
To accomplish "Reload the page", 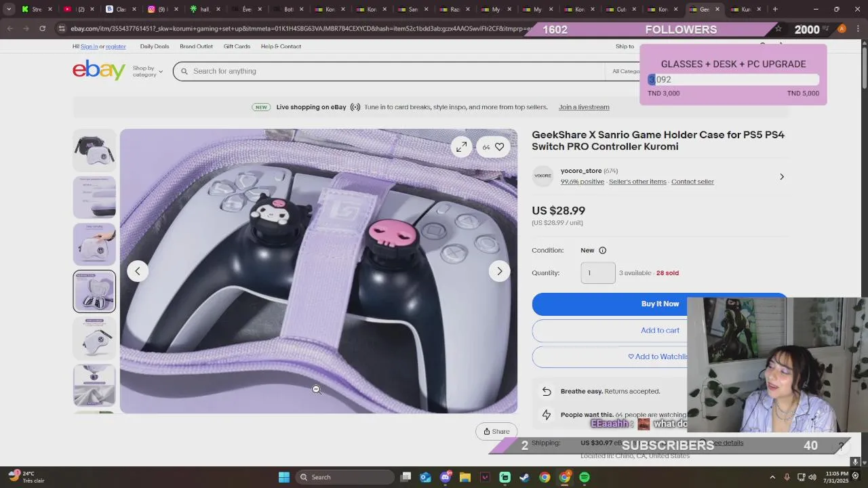I will coord(42,28).
